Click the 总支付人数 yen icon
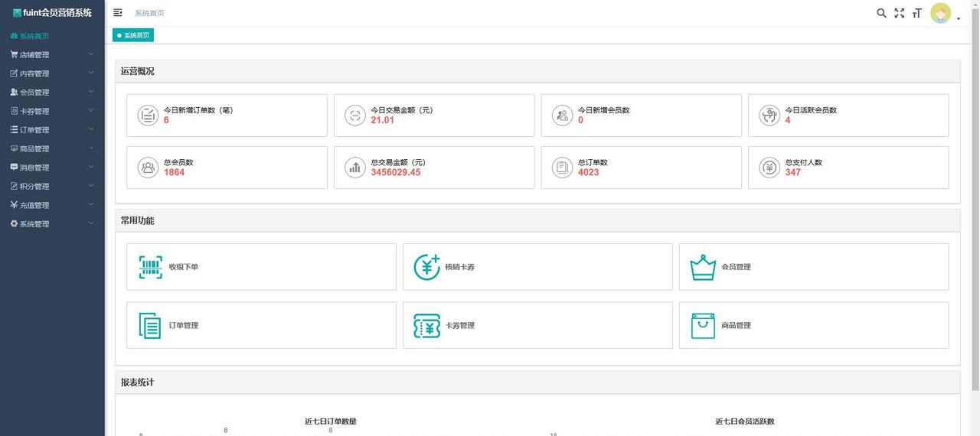The image size is (980, 436). 769,168
